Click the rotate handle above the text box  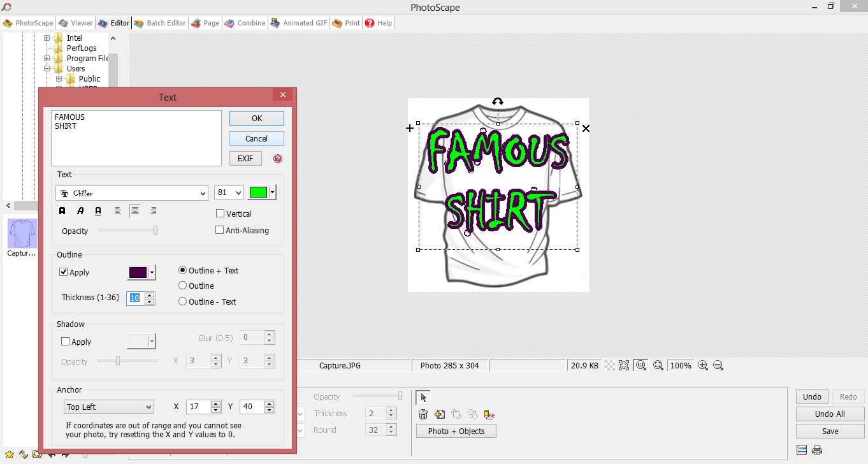[498, 101]
